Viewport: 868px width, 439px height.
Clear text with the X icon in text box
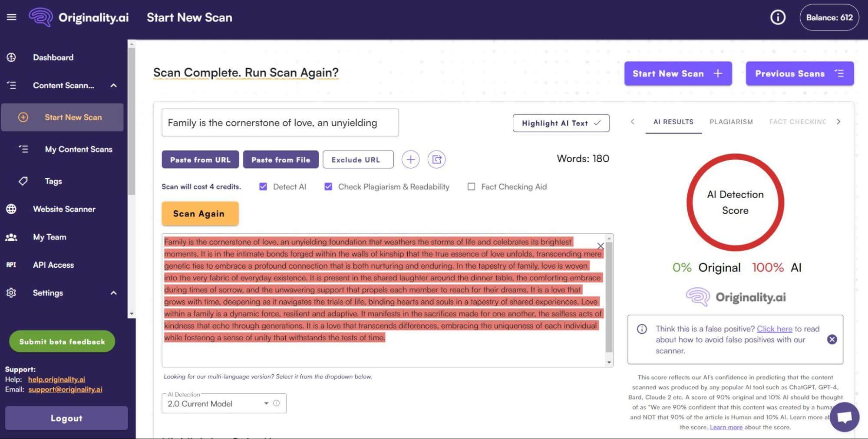click(601, 246)
